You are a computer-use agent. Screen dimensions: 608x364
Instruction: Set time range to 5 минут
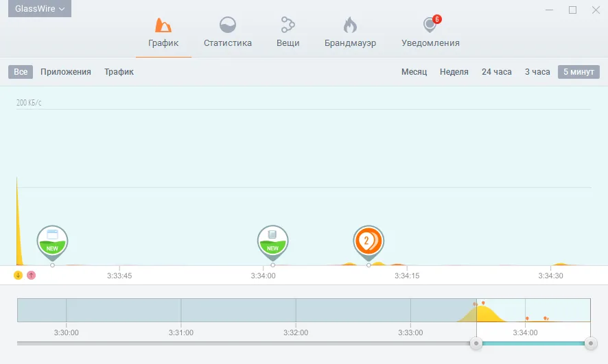(578, 72)
